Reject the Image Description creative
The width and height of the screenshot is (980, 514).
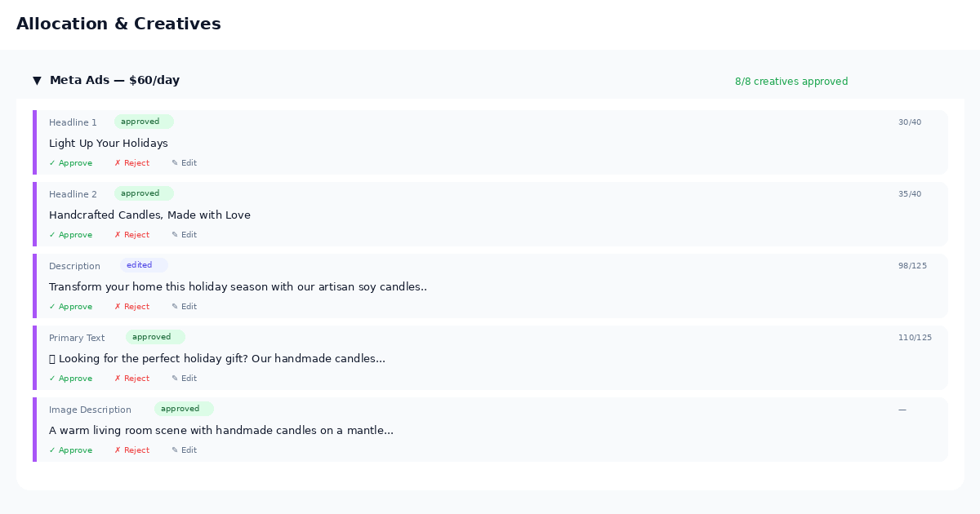point(131,450)
